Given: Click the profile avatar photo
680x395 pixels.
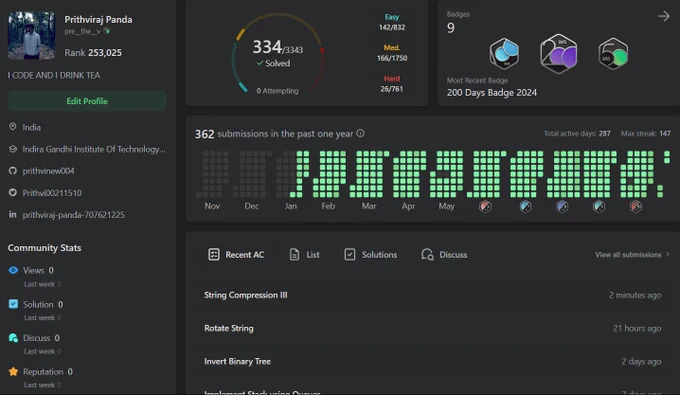Looking at the screenshot, I should pos(31,35).
